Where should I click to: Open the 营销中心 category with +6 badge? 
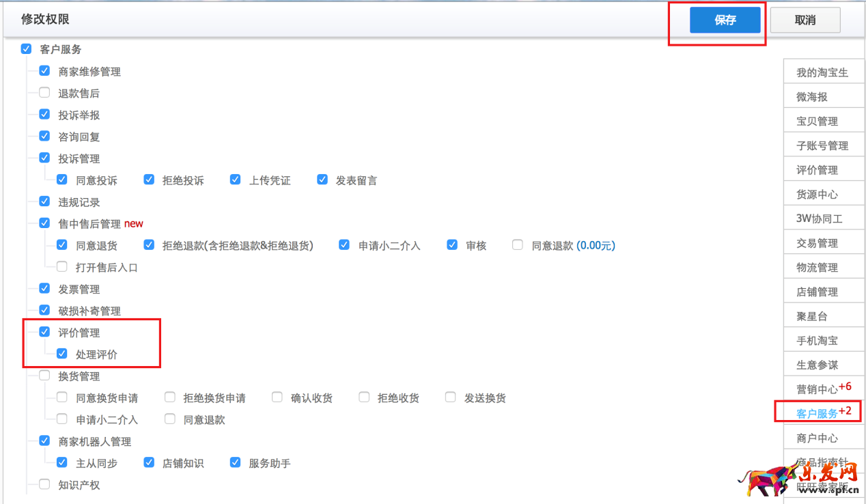[818, 388]
